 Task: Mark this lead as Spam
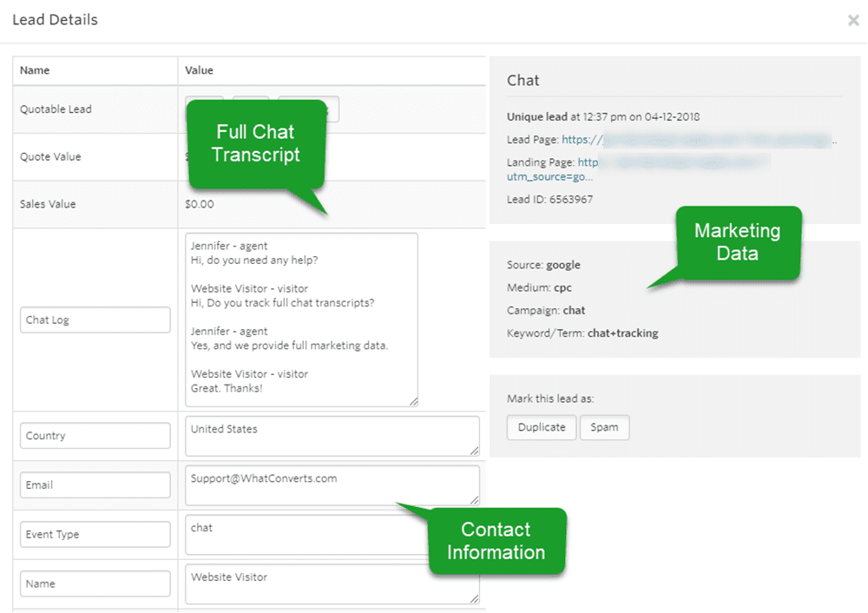(x=604, y=427)
